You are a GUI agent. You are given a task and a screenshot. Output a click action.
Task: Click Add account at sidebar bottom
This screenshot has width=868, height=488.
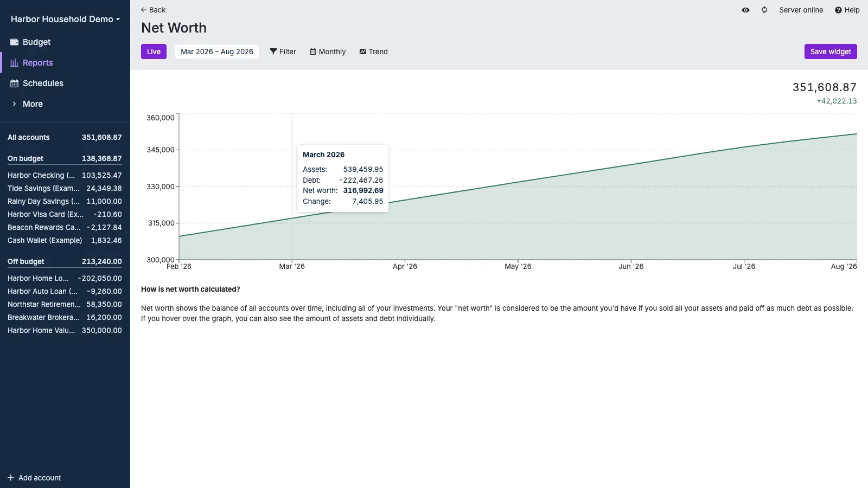pyautogui.click(x=34, y=478)
